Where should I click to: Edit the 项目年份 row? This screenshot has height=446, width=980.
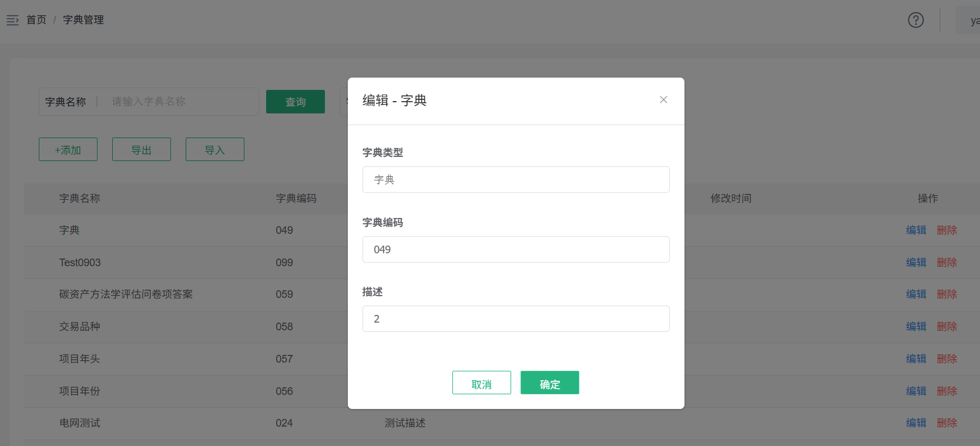tap(916, 391)
